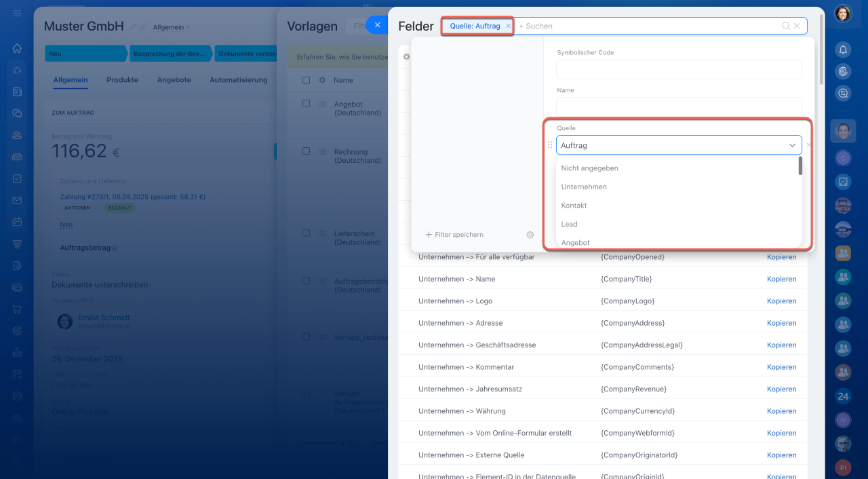The width and height of the screenshot is (868, 479).
Task: Click the help icon next to Auftragsbetrag
Action: pos(115,248)
